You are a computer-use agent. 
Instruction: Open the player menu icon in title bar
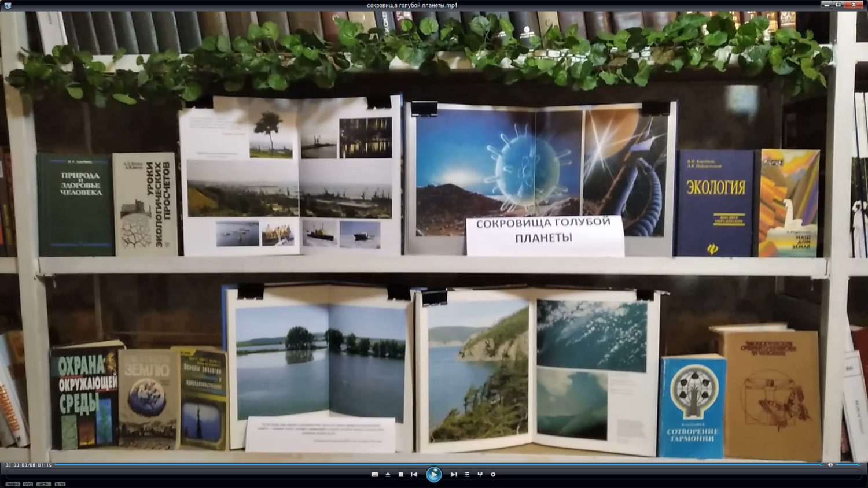coord(8,5)
